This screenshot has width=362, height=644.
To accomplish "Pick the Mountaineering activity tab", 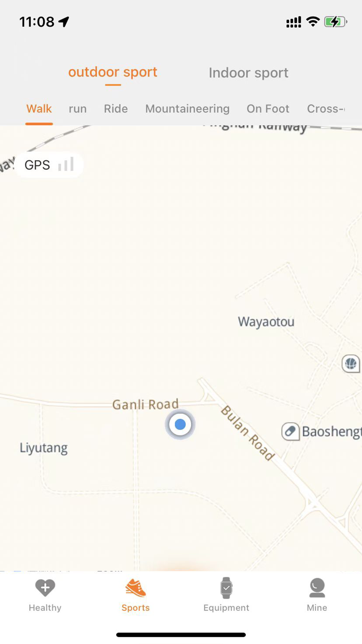I will [x=187, y=109].
